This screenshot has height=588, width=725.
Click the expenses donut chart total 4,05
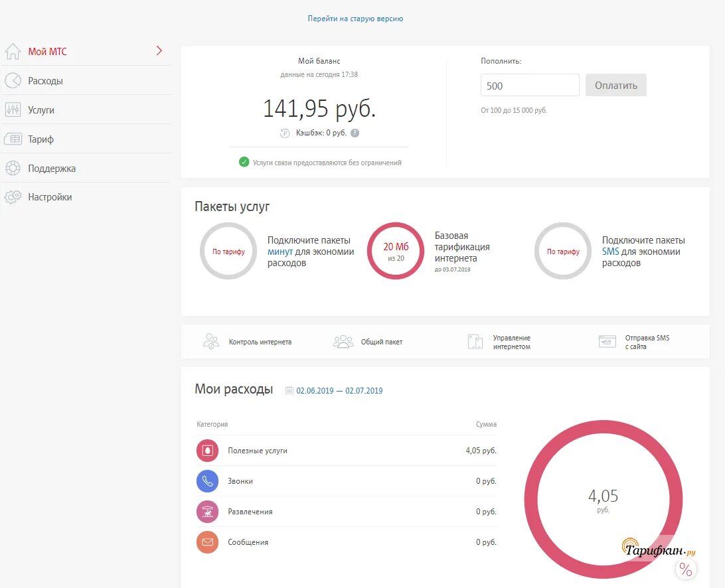(603, 496)
